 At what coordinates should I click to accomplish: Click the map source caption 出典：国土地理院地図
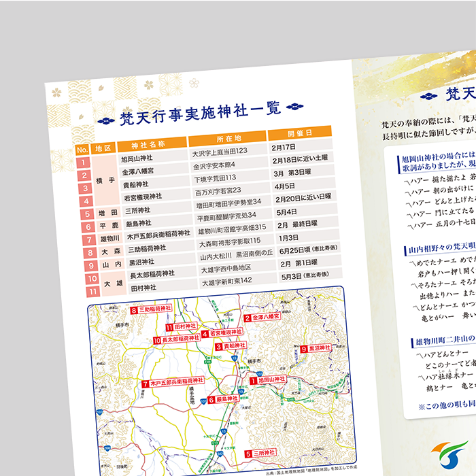pyautogui.click(x=311, y=470)
